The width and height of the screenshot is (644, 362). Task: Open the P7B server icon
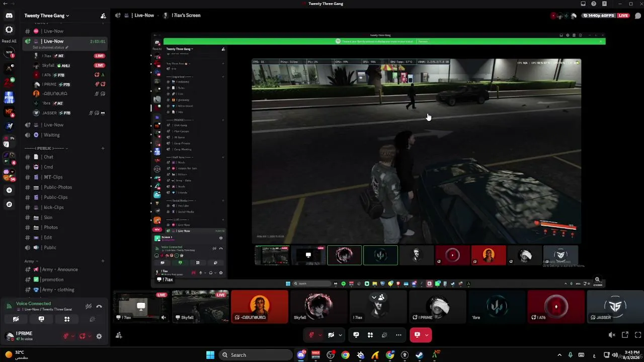[x=9, y=98]
